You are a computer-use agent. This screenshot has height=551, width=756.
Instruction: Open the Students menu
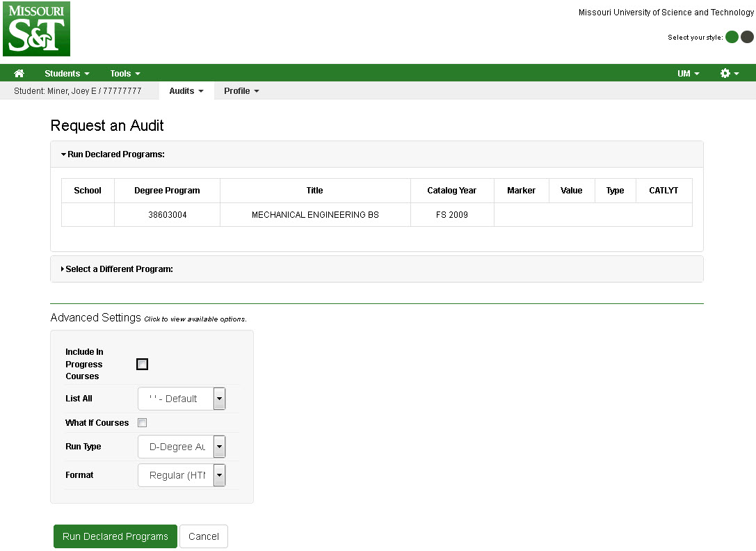[x=67, y=73]
